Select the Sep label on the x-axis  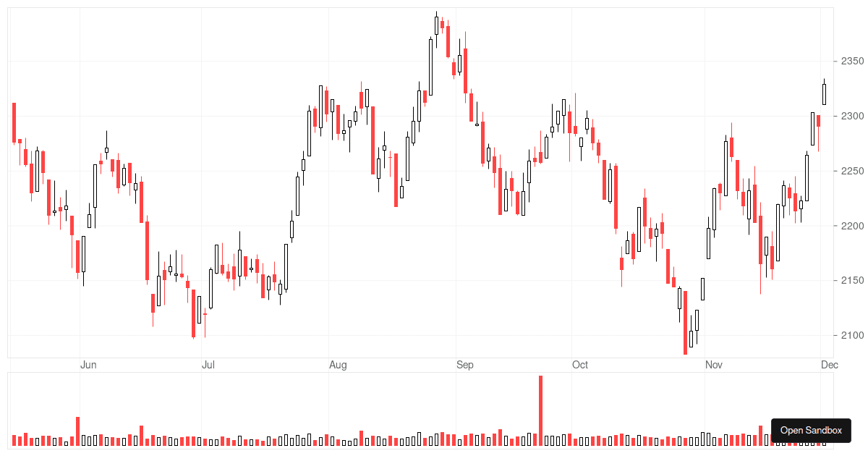pyautogui.click(x=465, y=365)
